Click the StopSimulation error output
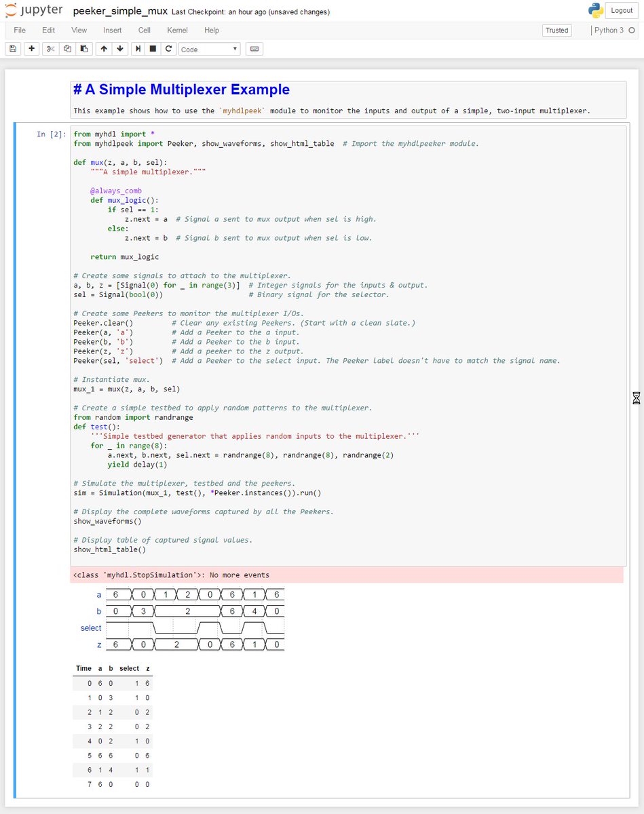The image size is (644, 814). pyautogui.click(x=347, y=575)
